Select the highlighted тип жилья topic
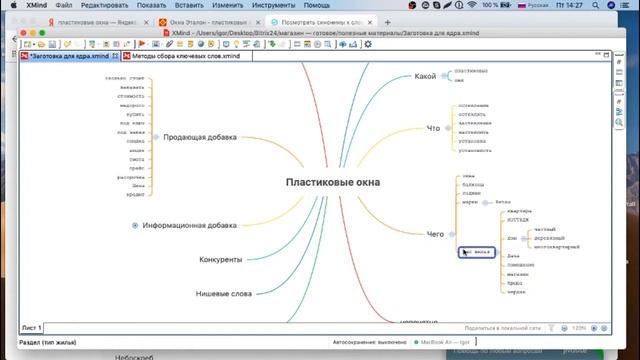Viewport: 640px width, 360px height. pyautogui.click(x=477, y=252)
